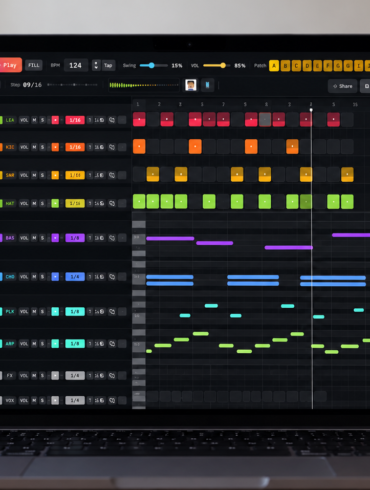Click the Play button
370x490 pixels.
coord(10,65)
